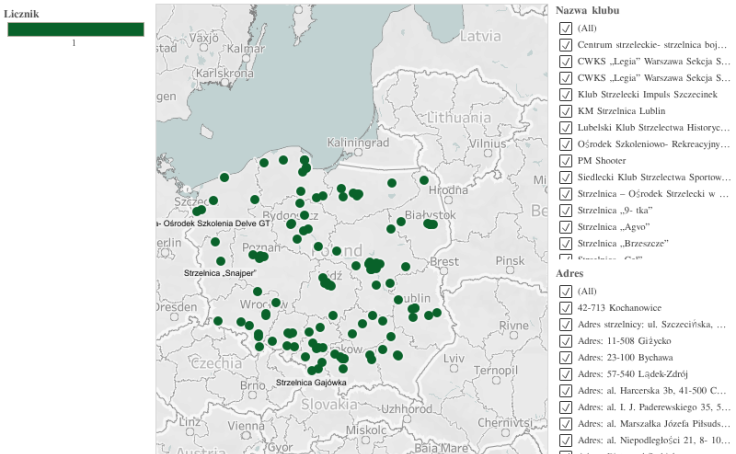Toggle Lubelski Klub Strzelectwa Historycznego checkbox
This screenshot has height=454, width=736.
pyautogui.click(x=566, y=127)
